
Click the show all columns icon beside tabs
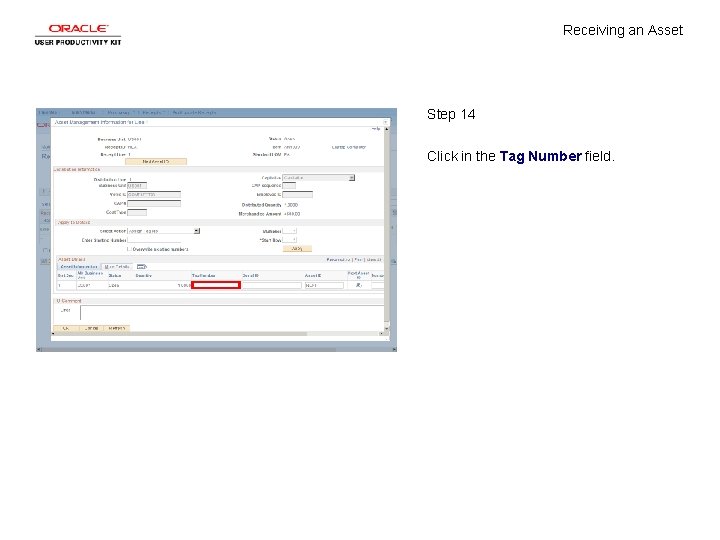pos(141,266)
